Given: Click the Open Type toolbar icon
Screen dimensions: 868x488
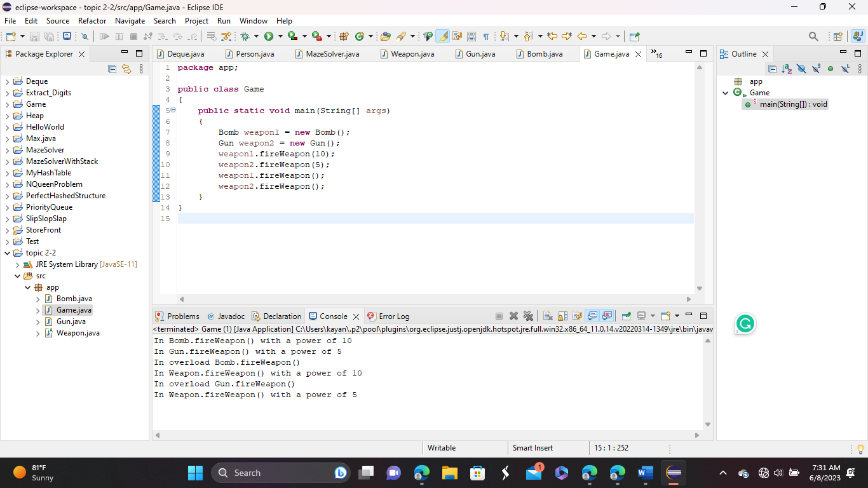Looking at the screenshot, I should [386, 36].
